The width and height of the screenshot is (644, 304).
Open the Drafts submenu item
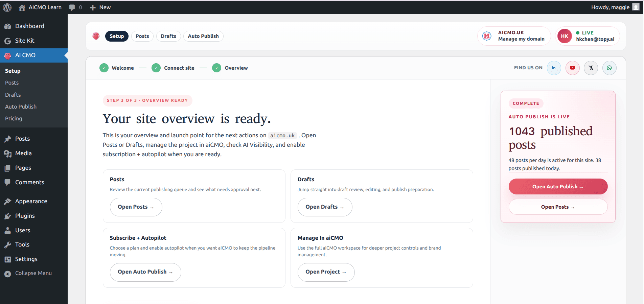click(x=13, y=95)
